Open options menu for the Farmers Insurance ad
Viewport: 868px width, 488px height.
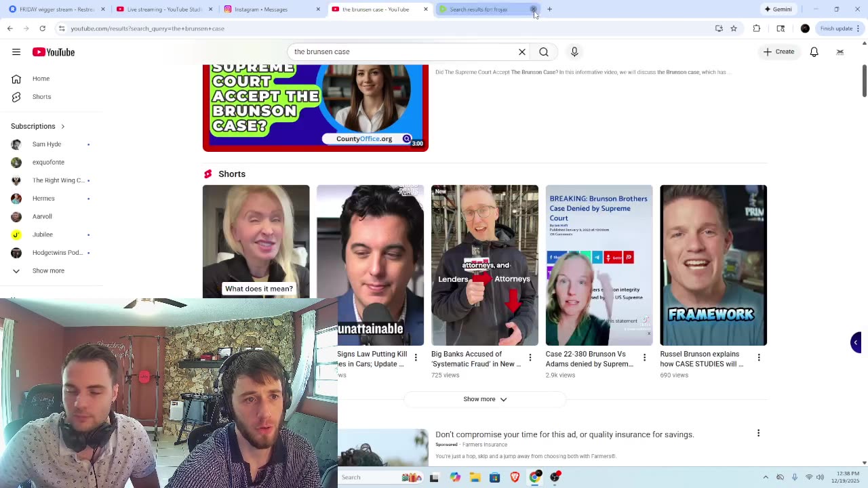(758, 433)
